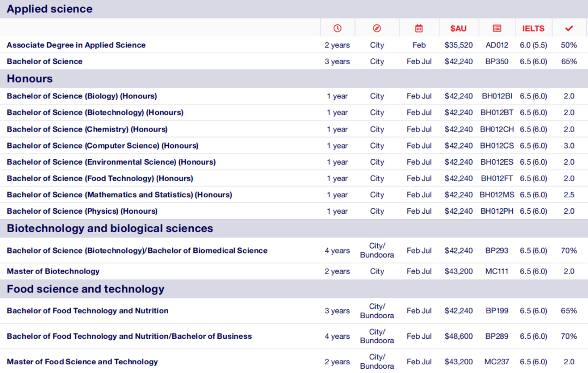588x373 pixels.
Task: Click program code MC237
Action: pyautogui.click(x=497, y=362)
